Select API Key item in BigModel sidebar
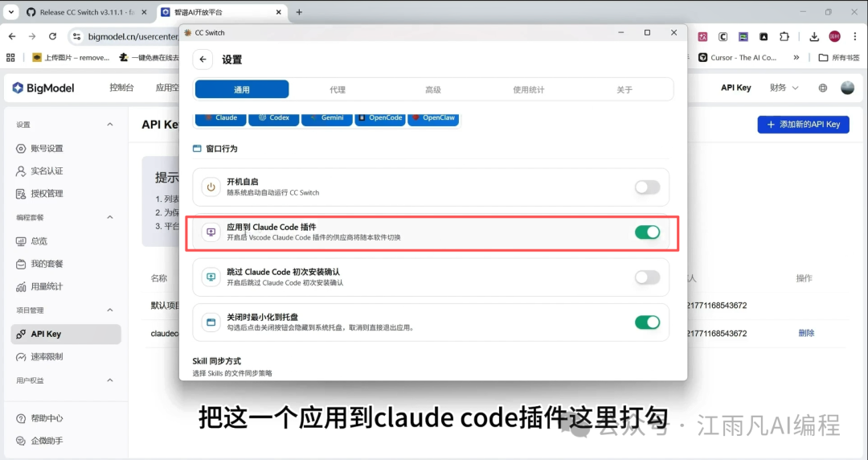Viewport: 868px width, 460px height. click(x=66, y=335)
